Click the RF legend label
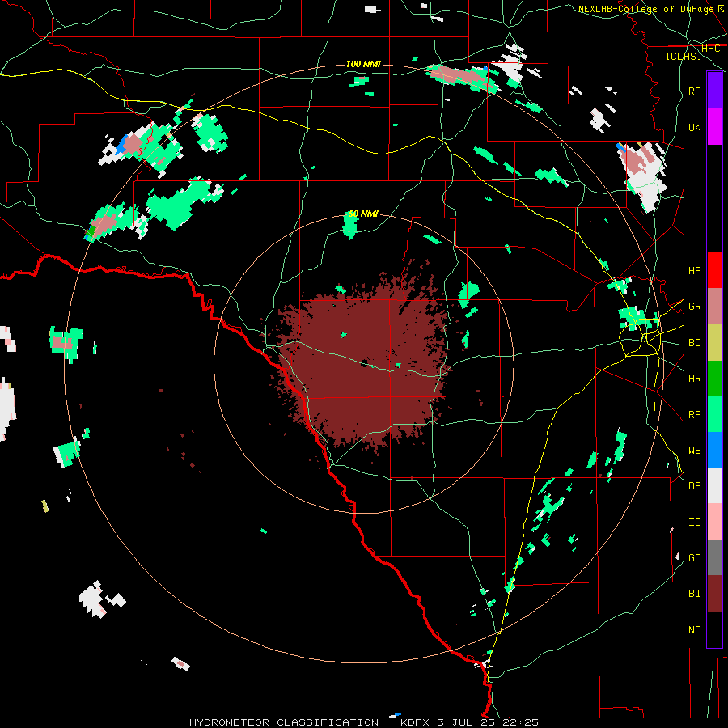728x728 pixels. pyautogui.click(x=694, y=91)
